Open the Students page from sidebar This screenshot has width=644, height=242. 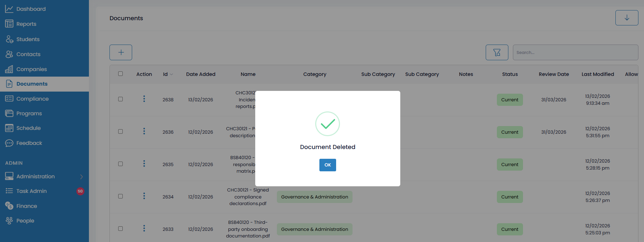28,39
